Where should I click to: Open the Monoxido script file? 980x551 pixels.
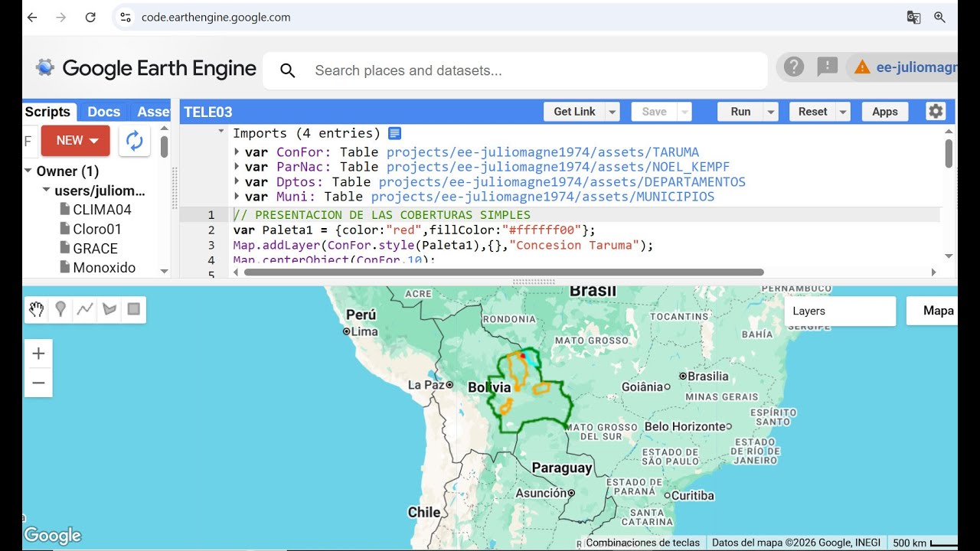pyautogui.click(x=97, y=268)
